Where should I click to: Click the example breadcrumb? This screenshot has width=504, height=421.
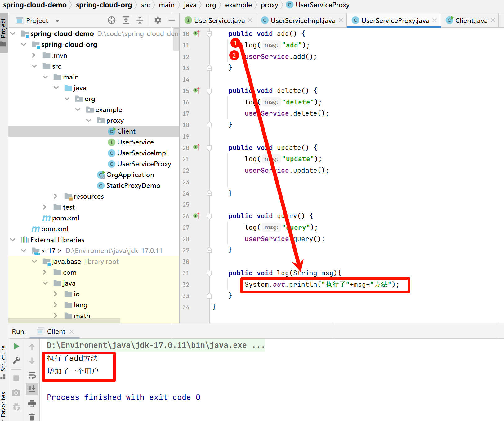(x=239, y=5)
